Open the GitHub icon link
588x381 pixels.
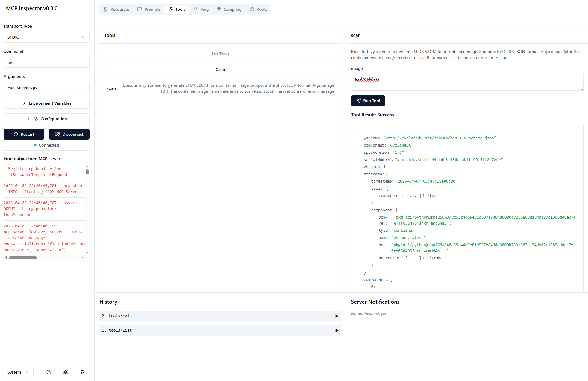(x=82, y=372)
